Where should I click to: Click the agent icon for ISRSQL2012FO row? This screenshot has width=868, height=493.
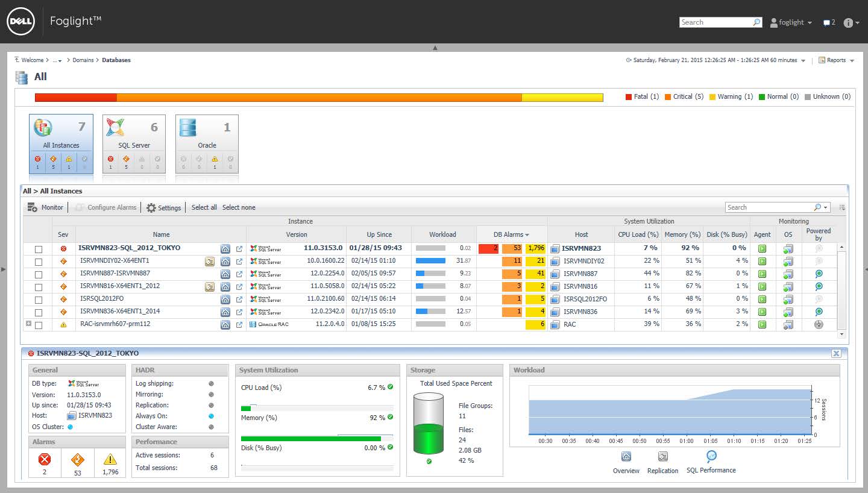click(762, 299)
